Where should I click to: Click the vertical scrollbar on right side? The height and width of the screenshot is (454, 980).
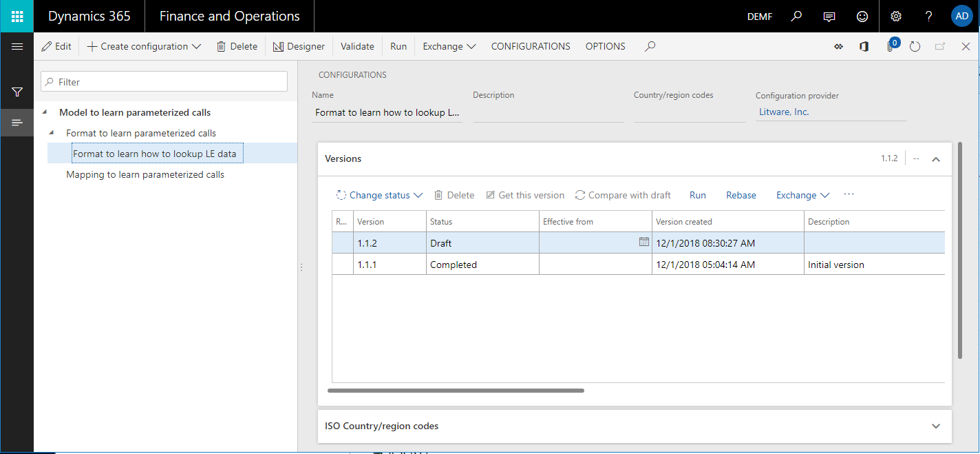click(x=959, y=250)
